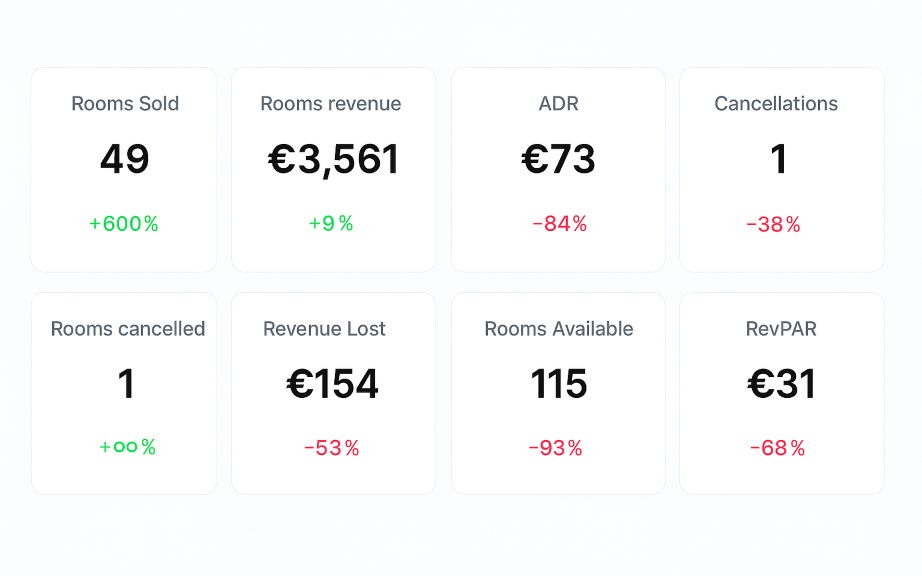
Task: Open the Rooms revenue card heading
Action: [x=331, y=104]
